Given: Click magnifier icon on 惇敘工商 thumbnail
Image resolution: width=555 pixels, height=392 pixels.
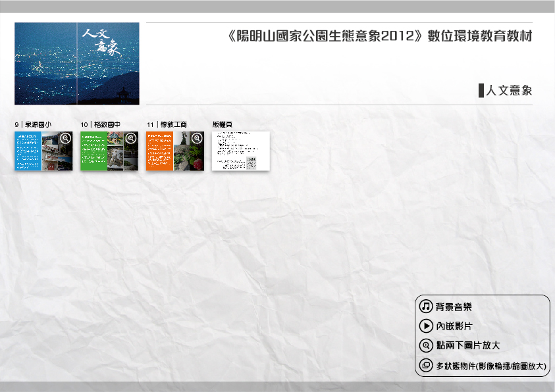Looking at the screenshot, I should tap(197, 138).
